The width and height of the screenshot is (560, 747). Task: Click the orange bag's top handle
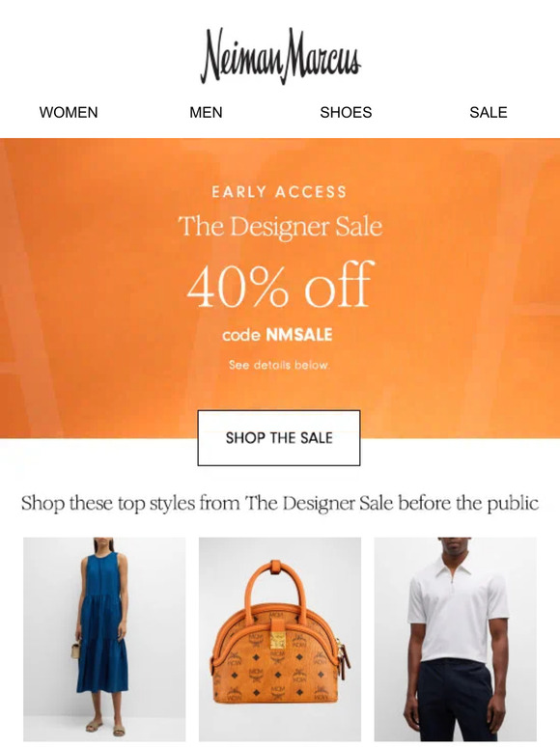click(x=277, y=585)
